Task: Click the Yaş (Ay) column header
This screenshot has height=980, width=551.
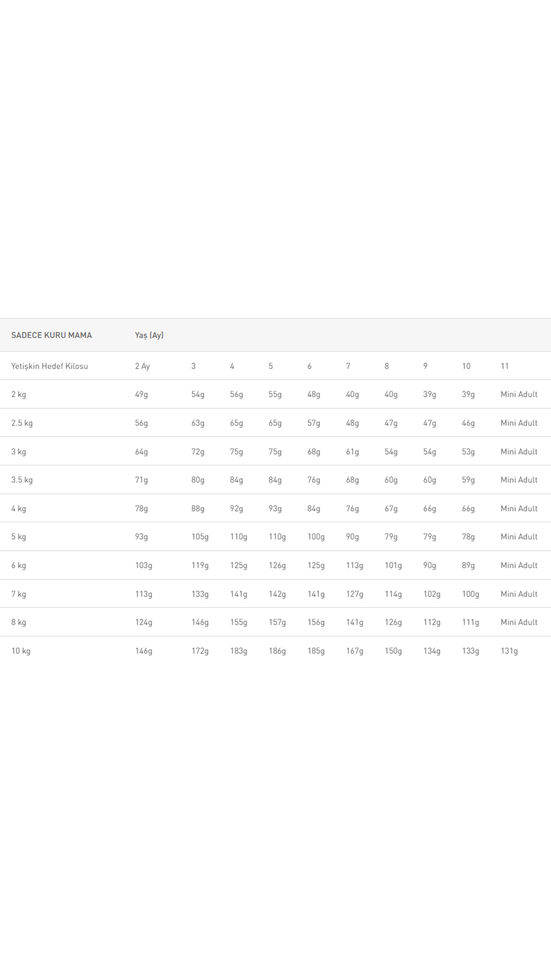Action: click(149, 335)
